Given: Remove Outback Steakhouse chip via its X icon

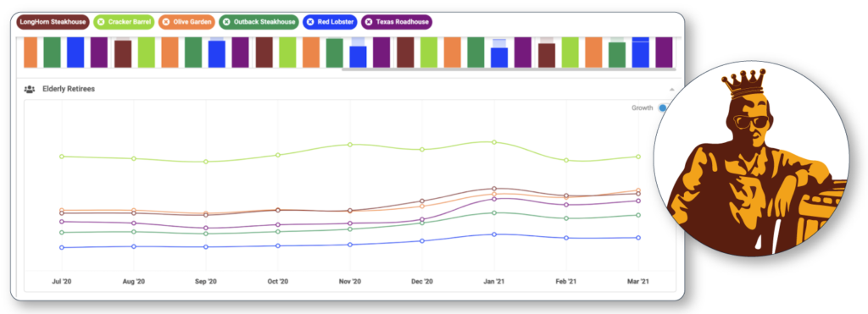Looking at the screenshot, I should coord(226,22).
